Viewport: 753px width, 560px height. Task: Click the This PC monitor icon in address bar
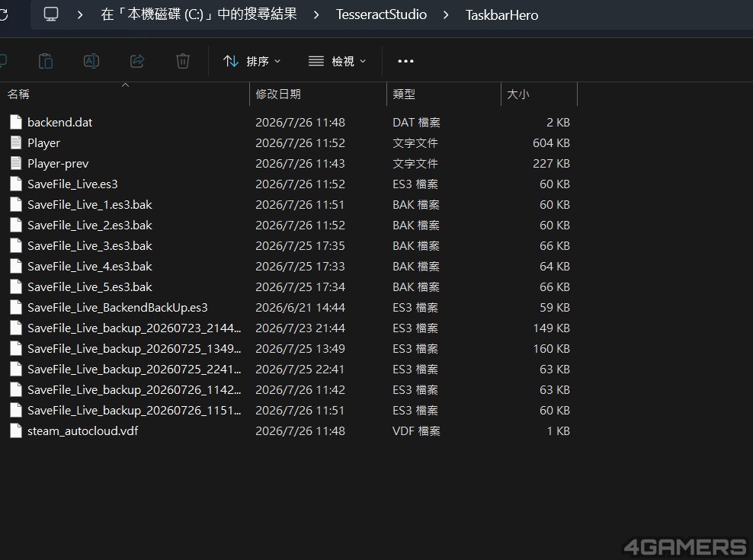click(51, 14)
